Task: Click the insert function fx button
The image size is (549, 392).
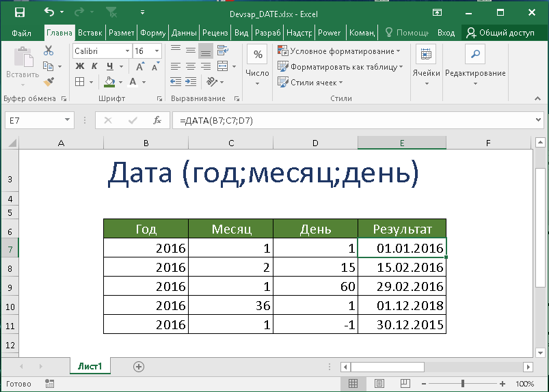Action: [157, 121]
